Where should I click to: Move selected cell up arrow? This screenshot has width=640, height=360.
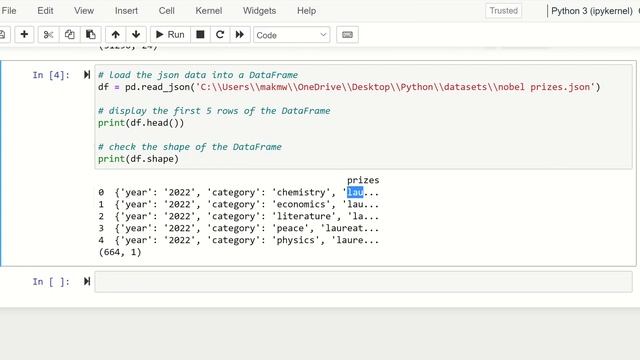(116, 35)
